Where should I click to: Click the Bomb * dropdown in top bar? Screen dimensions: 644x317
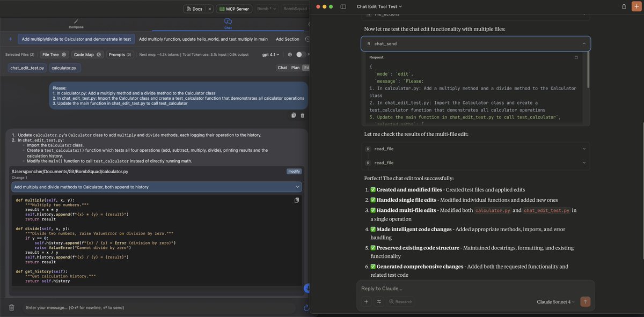pyautogui.click(x=266, y=9)
